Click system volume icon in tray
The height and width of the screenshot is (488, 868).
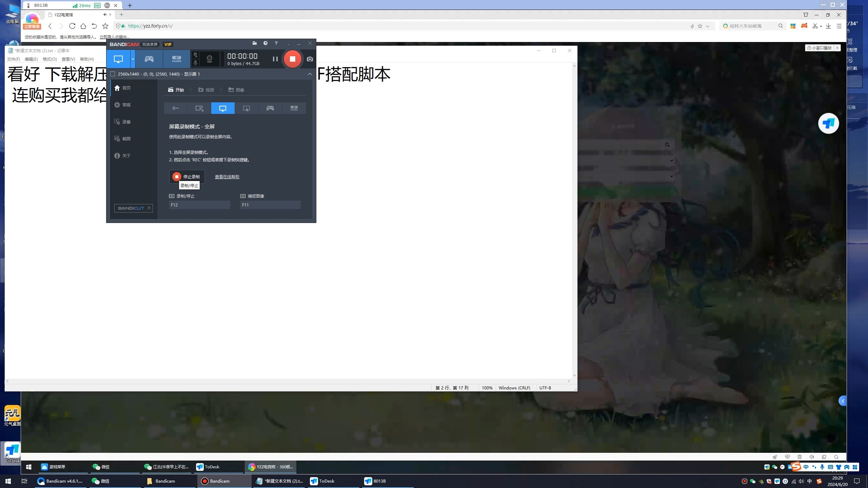pos(801,481)
